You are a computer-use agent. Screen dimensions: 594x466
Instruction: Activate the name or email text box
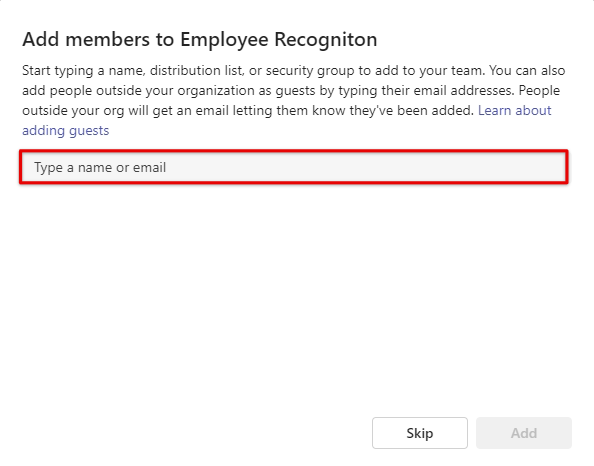click(294, 167)
